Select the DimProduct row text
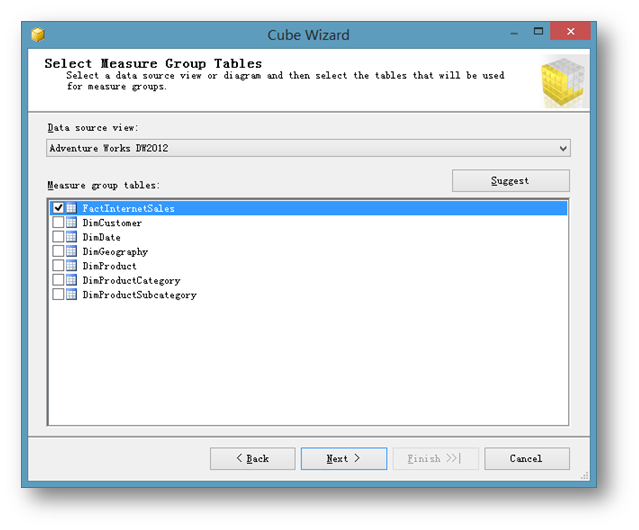This screenshot has width=639, height=530. pyautogui.click(x=109, y=266)
